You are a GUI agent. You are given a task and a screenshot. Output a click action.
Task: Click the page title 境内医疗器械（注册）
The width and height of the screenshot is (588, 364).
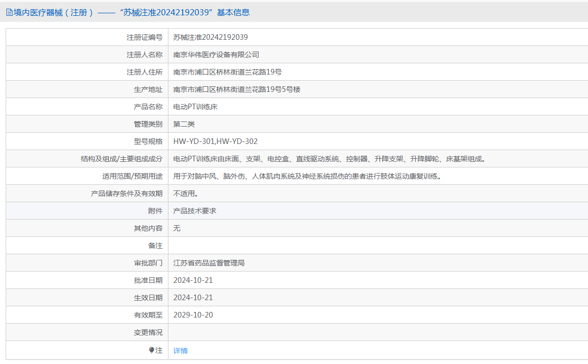click(x=53, y=12)
